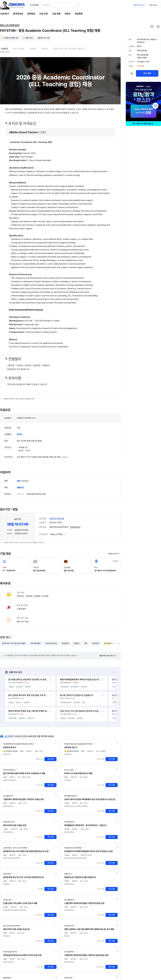This screenshot has height=980, width=161.
Task: Click the share icon beside the job title
Action: pyautogui.click(x=158, y=27)
